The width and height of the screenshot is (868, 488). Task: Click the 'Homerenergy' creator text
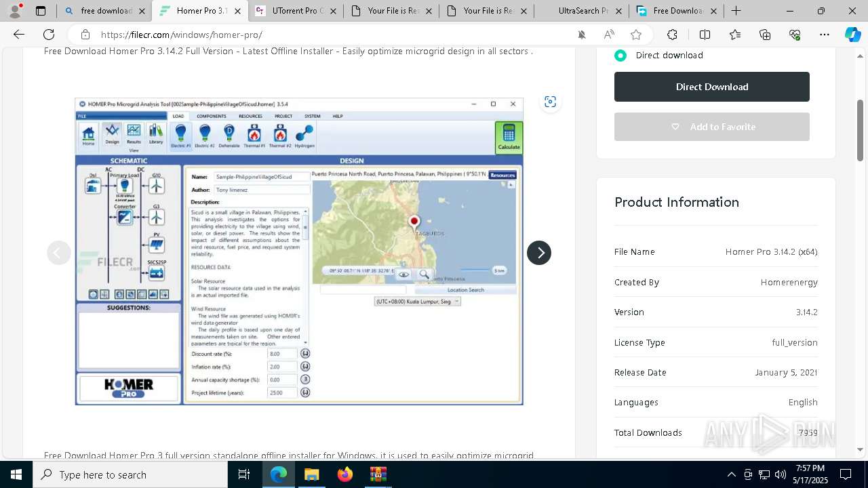point(789,282)
